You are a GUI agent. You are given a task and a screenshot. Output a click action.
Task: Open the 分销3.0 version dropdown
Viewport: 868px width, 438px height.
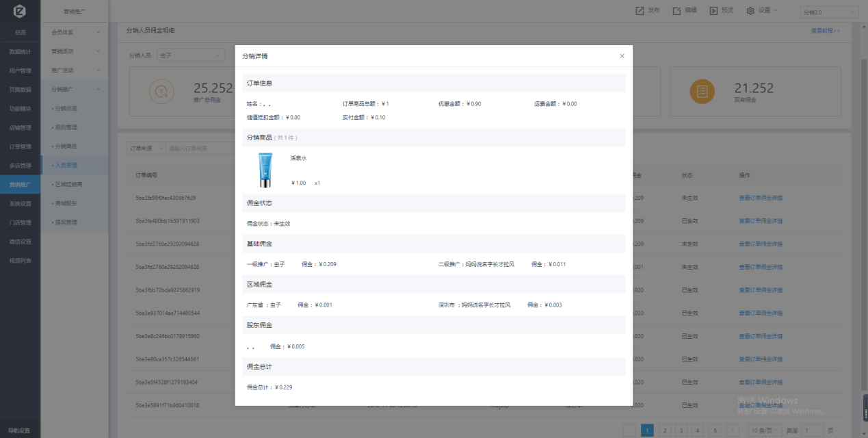click(x=829, y=12)
